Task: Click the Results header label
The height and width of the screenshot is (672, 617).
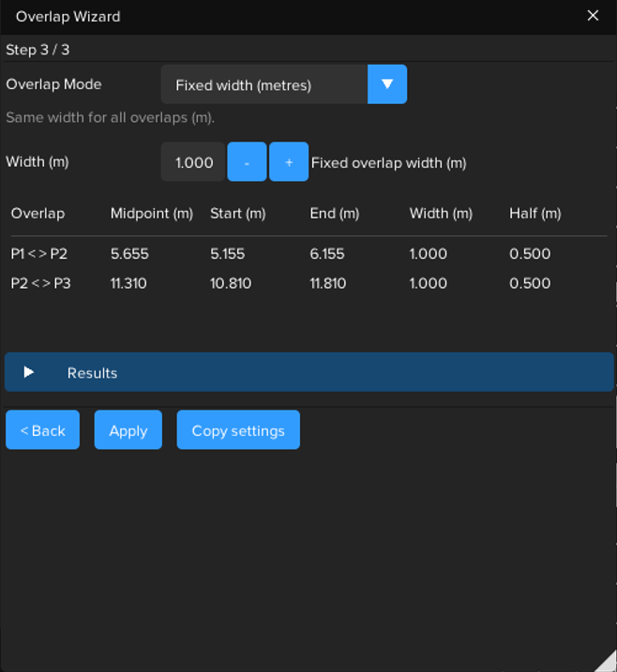Action: [92, 373]
